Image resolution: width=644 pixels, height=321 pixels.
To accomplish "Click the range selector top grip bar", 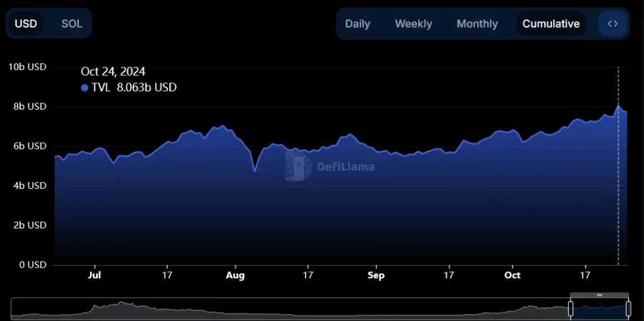I will click(599, 295).
